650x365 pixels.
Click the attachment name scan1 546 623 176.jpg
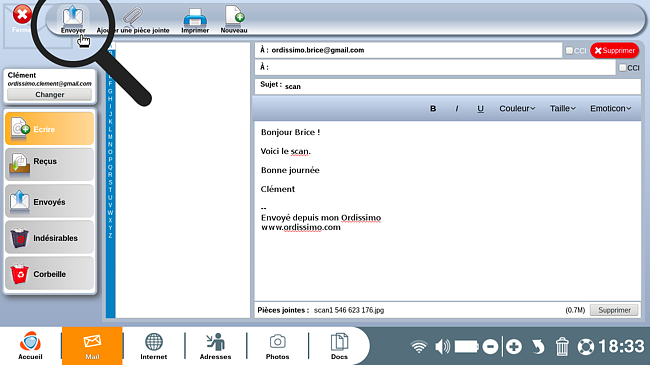click(x=349, y=310)
